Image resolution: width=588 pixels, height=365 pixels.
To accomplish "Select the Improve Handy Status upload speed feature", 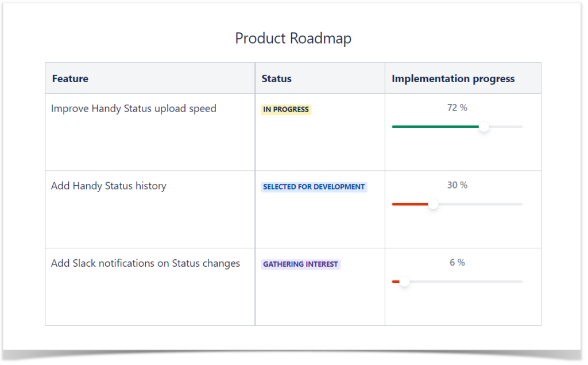I will [x=134, y=108].
